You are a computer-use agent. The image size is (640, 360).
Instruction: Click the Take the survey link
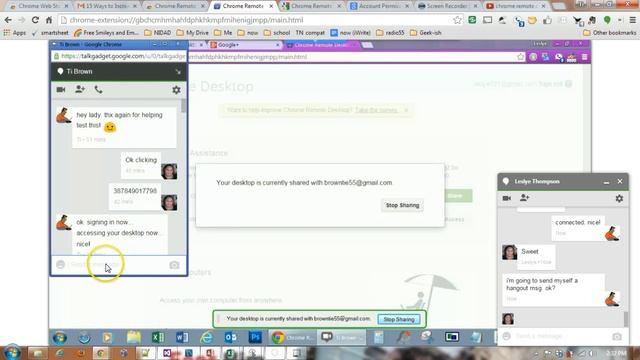(x=376, y=110)
